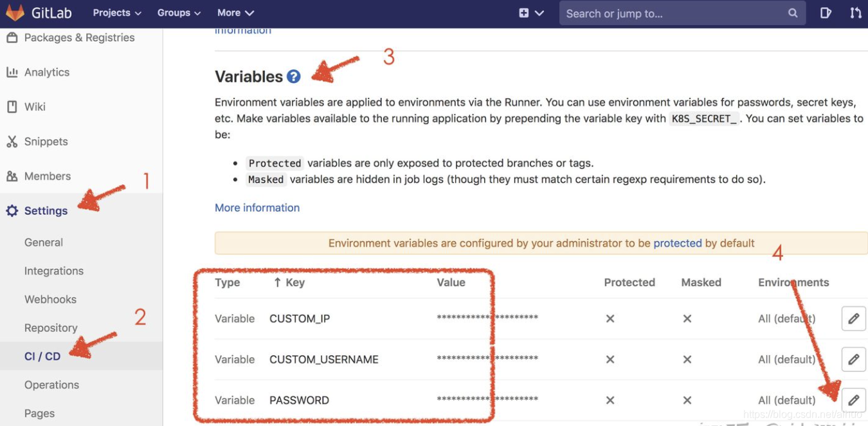The width and height of the screenshot is (868, 426).
Task: Click CUSTOM_USERNAME key text
Action: pos(324,359)
